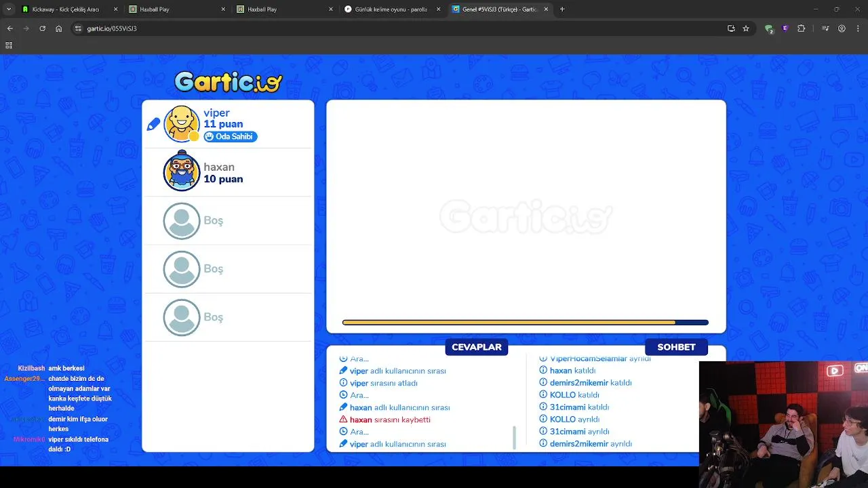This screenshot has height=488, width=868.
Task: Click the second empty Boş slot
Action: click(228, 269)
